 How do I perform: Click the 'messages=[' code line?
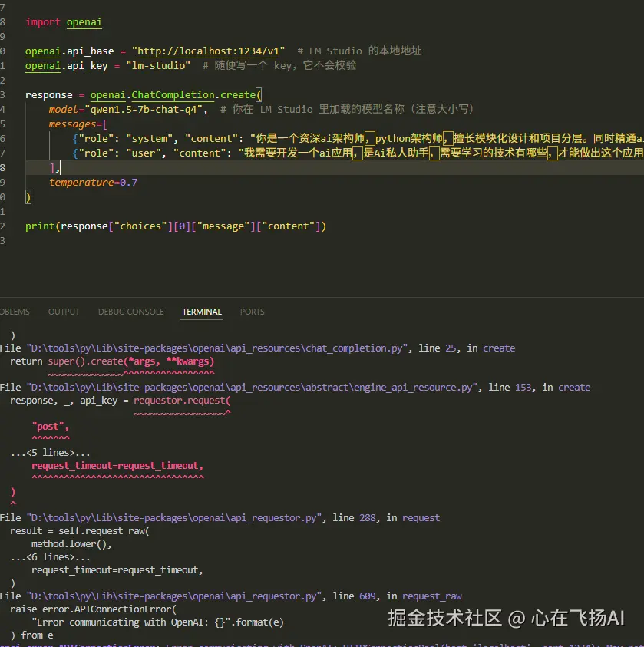pyautogui.click(x=78, y=124)
